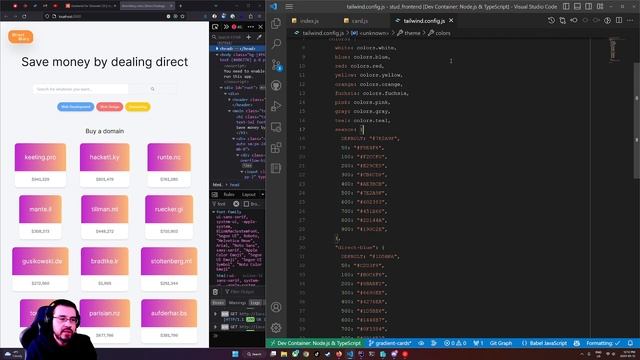This screenshot has height=360, width=640.
Task: Open the hackett.ky domain card
Action: pos(104,165)
